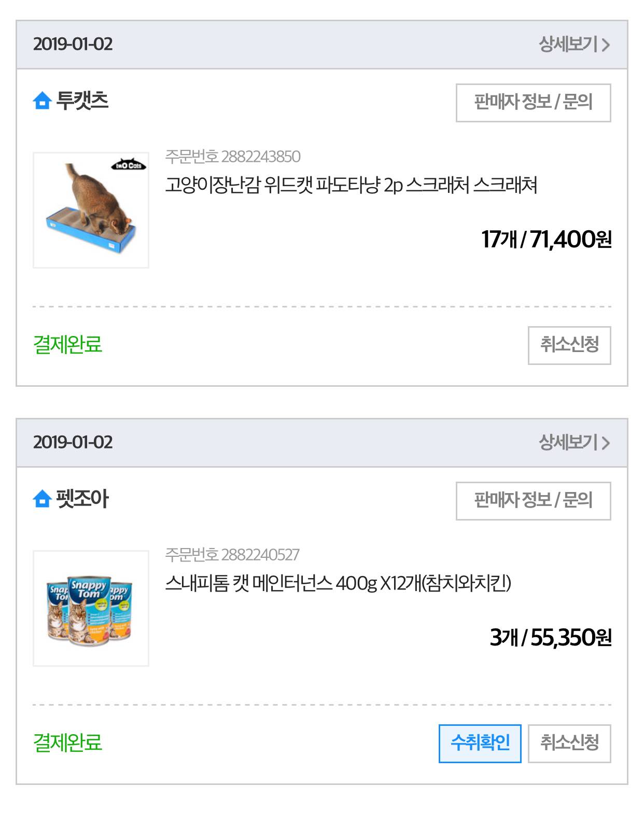Open the 고양이장난감 위드캣 스크래처 product title
644x814 pixels.
coord(351,185)
